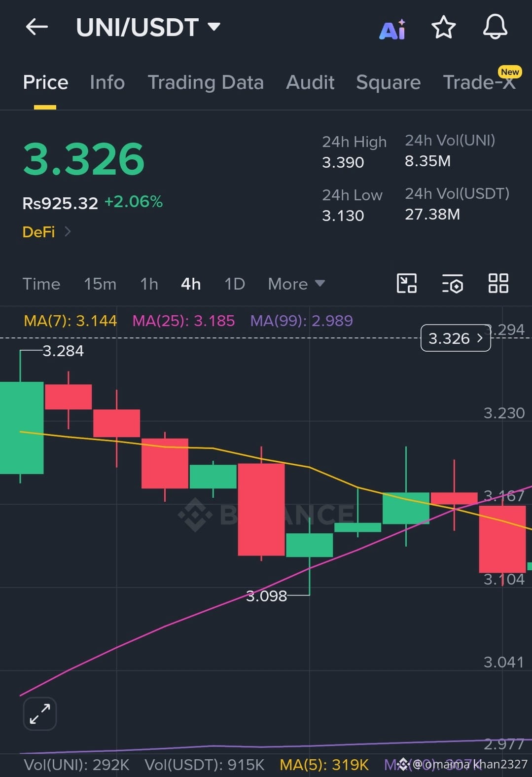532x777 pixels.
Task: Tap the 24h High value 3.390
Action: point(343,162)
